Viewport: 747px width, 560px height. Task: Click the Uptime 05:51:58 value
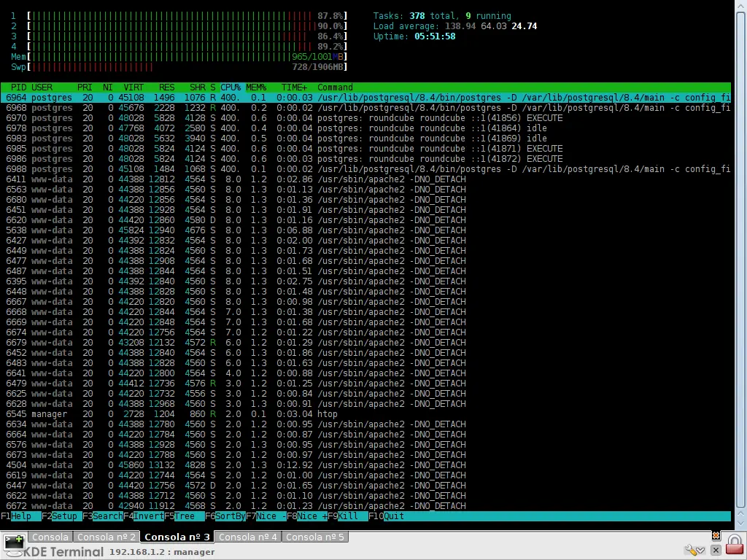[x=435, y=36]
